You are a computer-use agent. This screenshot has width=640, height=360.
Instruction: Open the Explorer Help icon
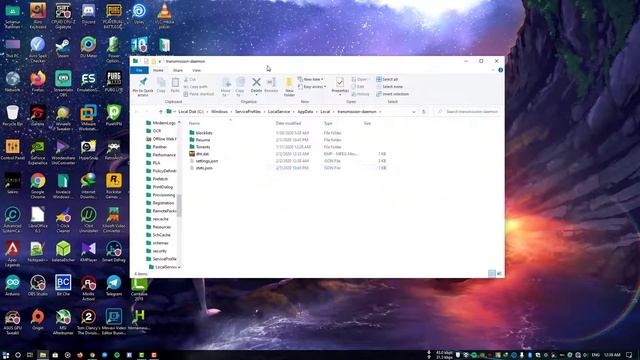500,70
